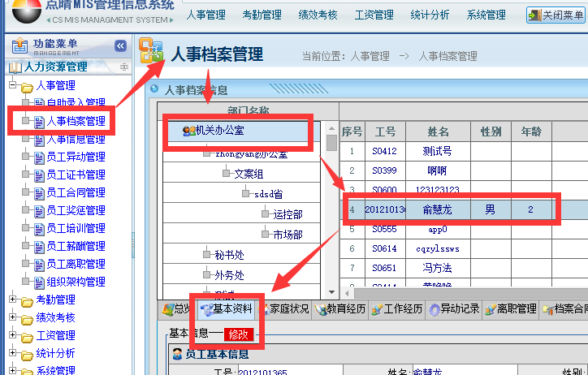588x375 pixels.
Task: Expand the 工资管理 tree folder
Action: click(x=12, y=336)
